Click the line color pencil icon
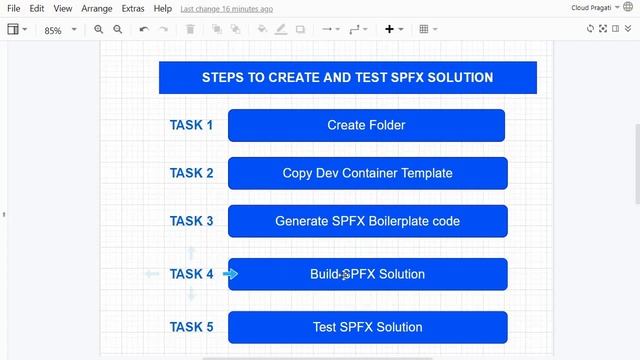 281,29
